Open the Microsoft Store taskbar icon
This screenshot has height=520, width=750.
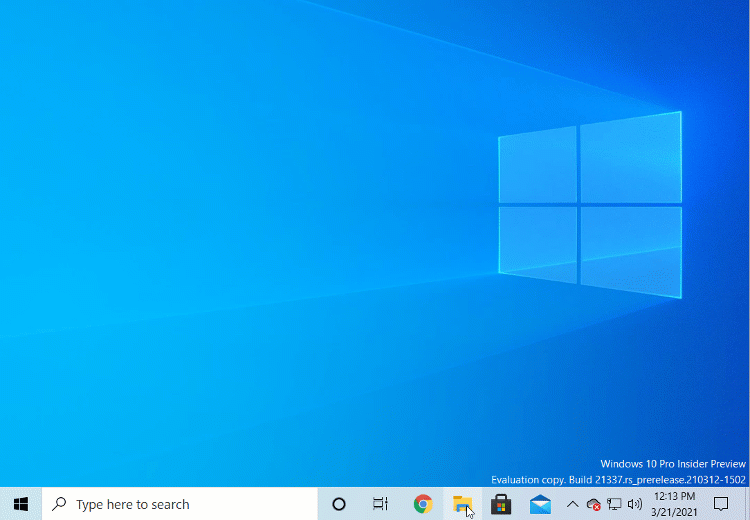pos(501,504)
